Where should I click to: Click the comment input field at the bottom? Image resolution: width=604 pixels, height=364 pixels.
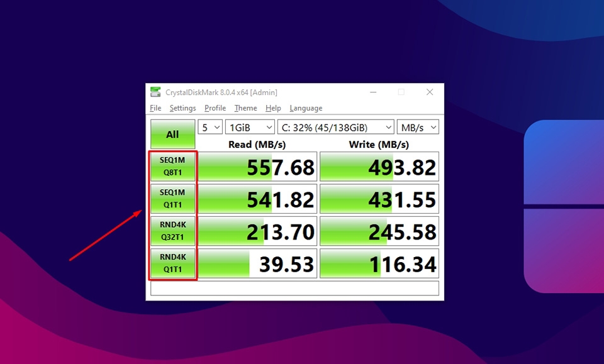pos(296,289)
